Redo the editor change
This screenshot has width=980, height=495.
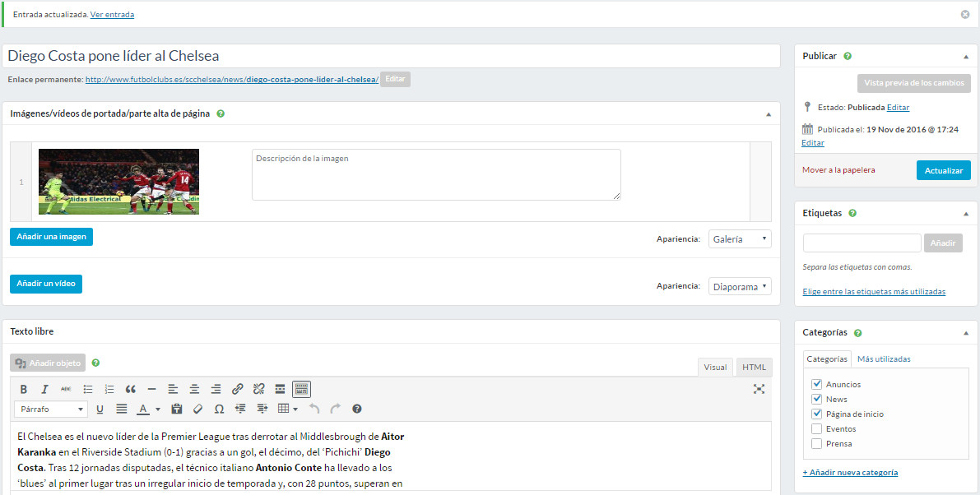336,409
